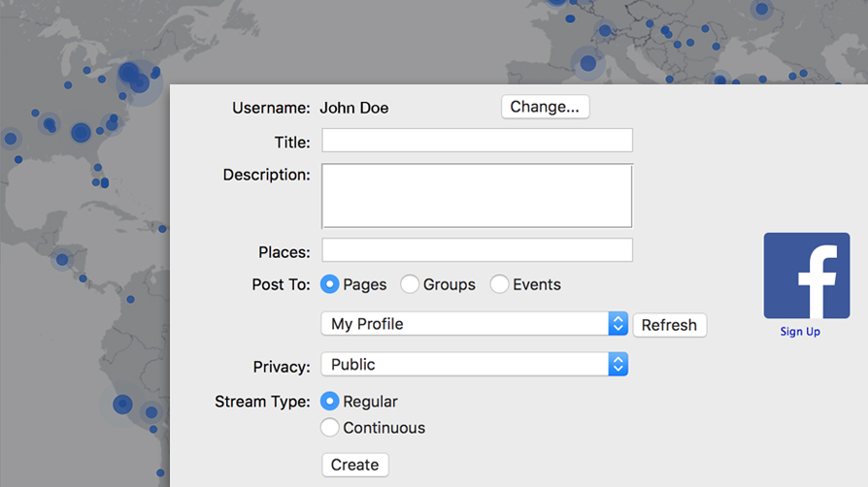Select the Groups radio button
This screenshot has width=868, height=487.
pos(410,284)
